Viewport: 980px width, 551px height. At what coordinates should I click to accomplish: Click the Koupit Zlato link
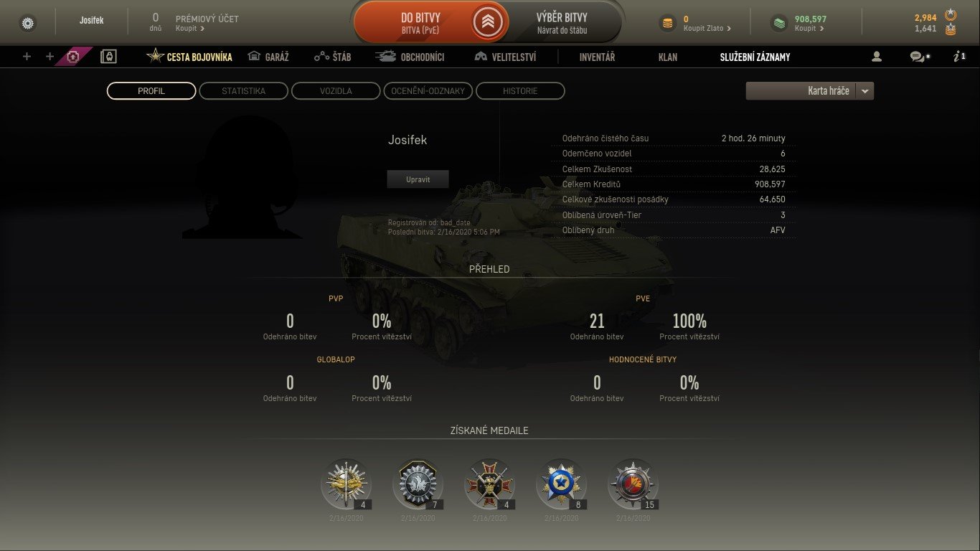[707, 29]
